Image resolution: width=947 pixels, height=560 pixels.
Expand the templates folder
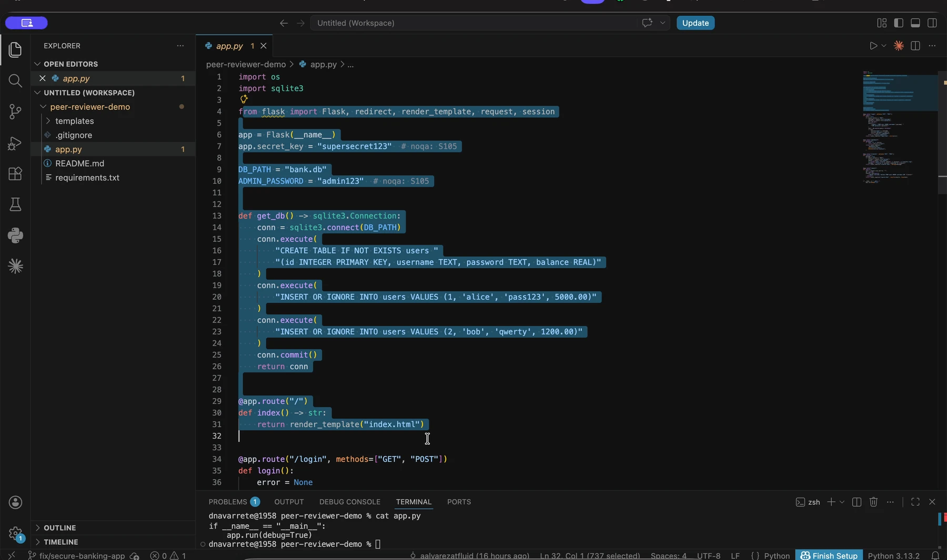tap(48, 121)
